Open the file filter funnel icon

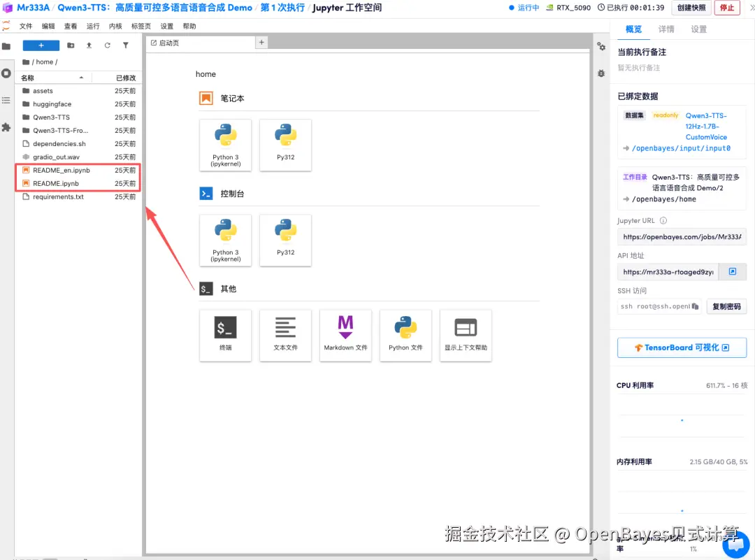126,45
